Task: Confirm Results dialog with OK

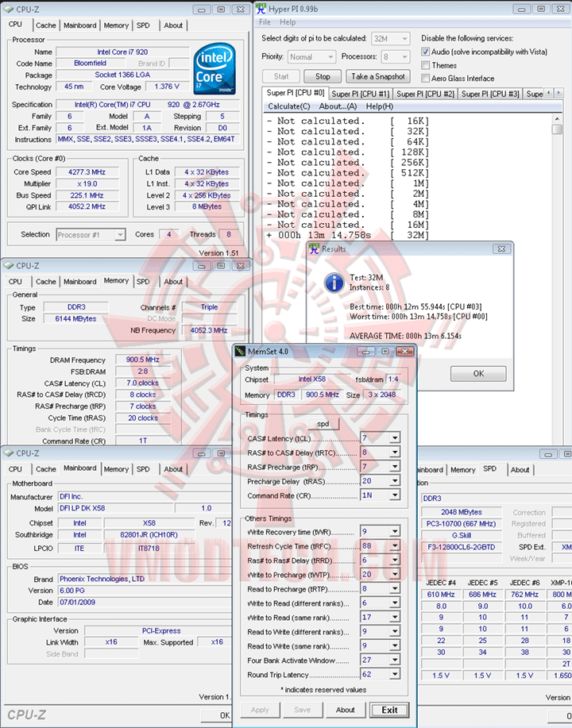Action: [478, 374]
